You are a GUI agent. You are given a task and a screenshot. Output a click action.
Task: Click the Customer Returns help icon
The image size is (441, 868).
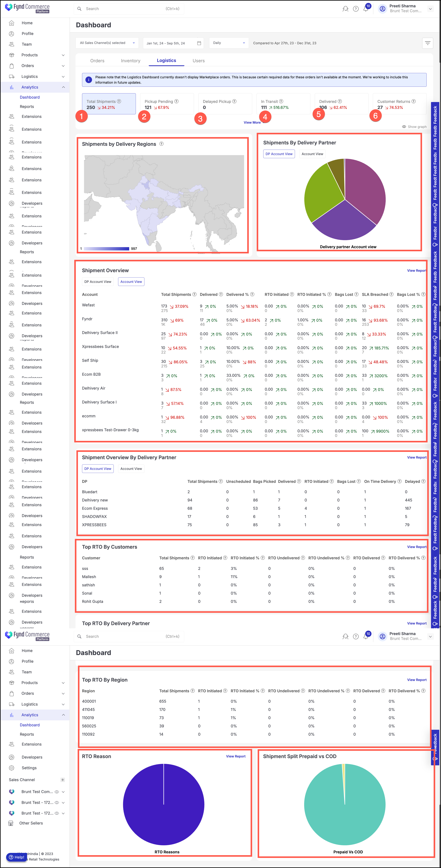414,101
